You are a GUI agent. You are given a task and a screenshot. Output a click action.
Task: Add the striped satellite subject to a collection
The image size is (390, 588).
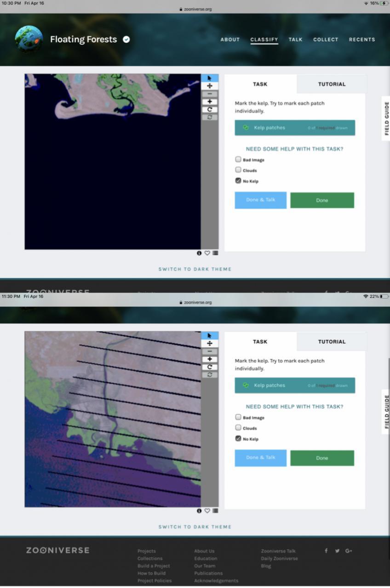[x=215, y=511]
